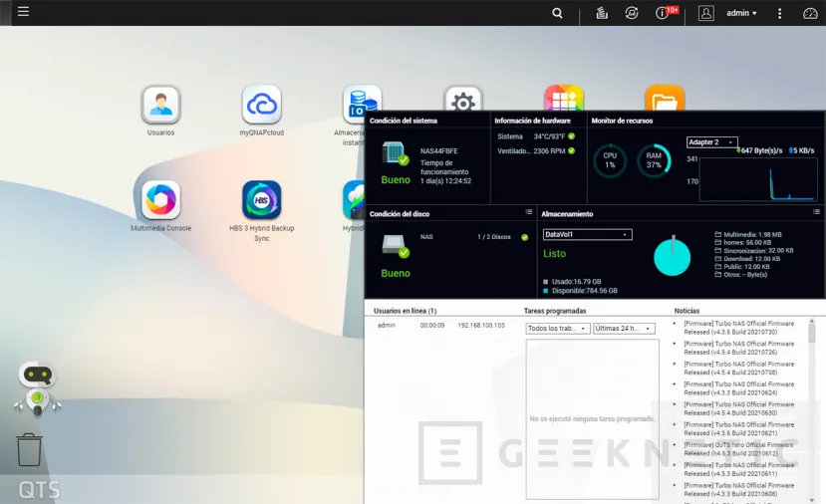Open background tasks icon in top bar
The width and height of the screenshot is (826, 504).
(602, 13)
